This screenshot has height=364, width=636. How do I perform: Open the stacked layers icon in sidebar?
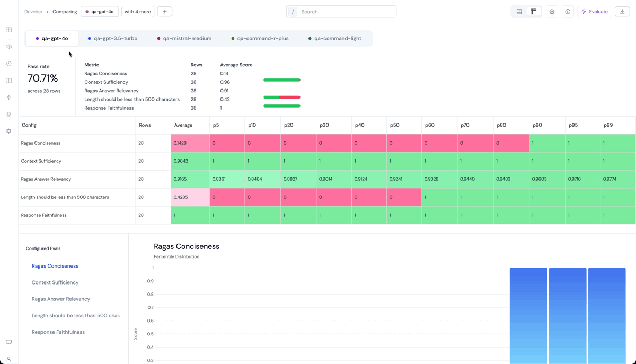[x=8, y=114]
